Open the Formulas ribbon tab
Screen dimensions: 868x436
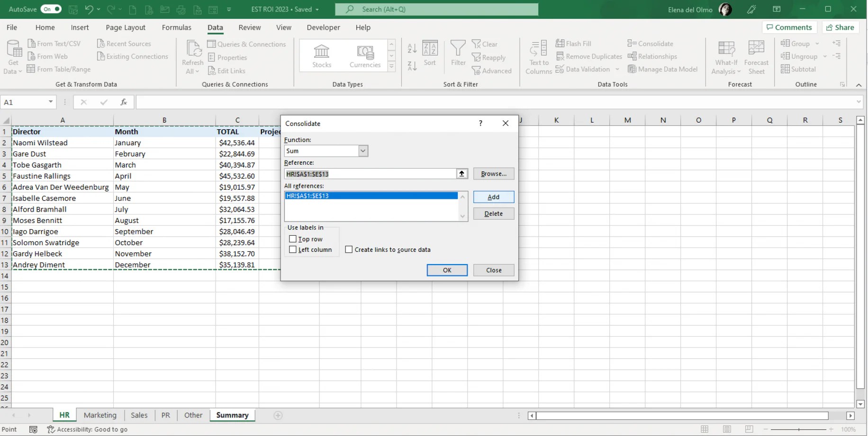click(x=176, y=27)
